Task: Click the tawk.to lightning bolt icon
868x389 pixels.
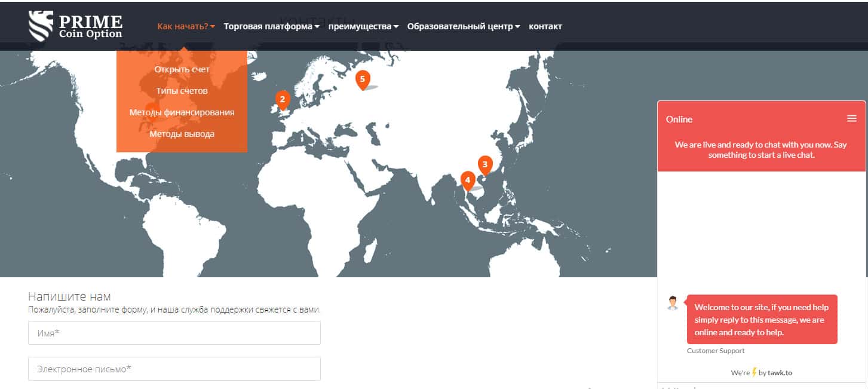Action: tap(754, 372)
